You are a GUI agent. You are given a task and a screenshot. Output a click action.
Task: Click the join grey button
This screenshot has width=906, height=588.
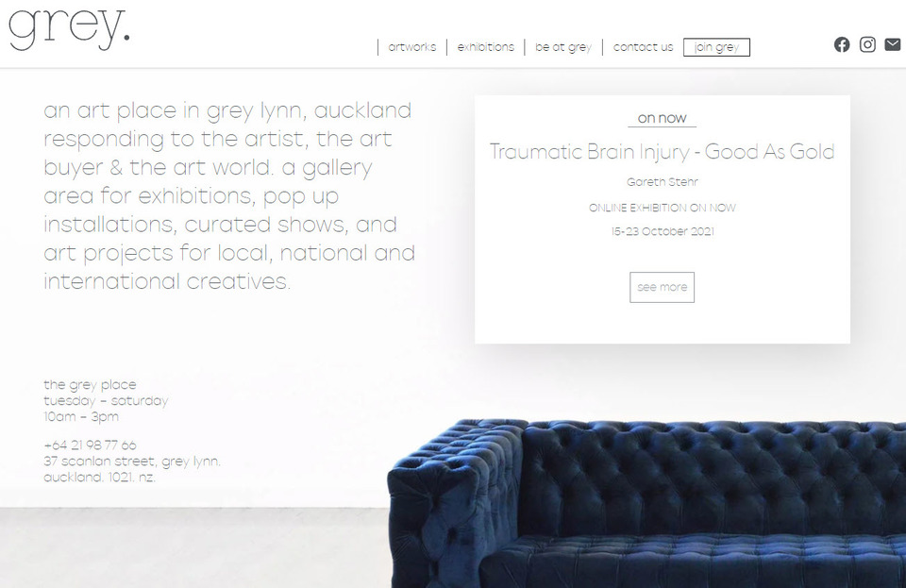coord(716,47)
